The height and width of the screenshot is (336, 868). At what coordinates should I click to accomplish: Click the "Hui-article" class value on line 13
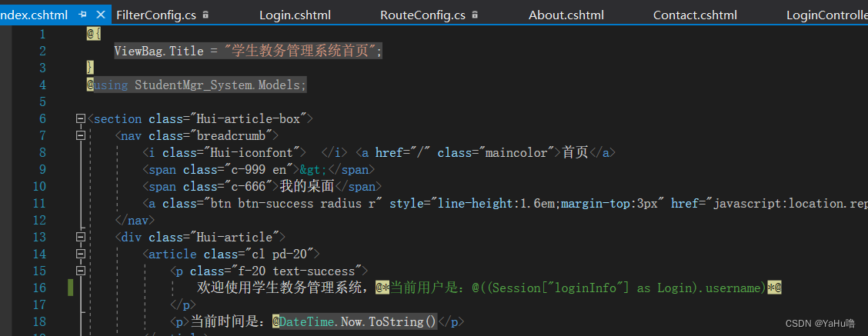(235, 237)
